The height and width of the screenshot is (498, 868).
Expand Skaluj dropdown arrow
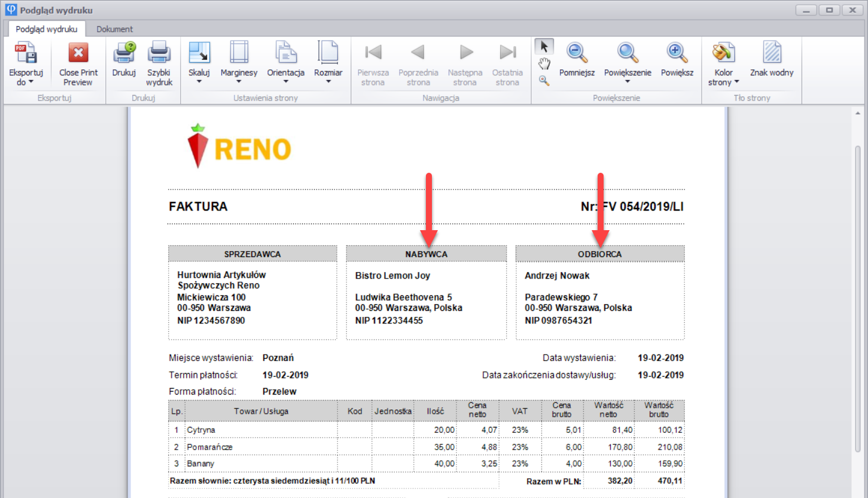pyautogui.click(x=199, y=82)
